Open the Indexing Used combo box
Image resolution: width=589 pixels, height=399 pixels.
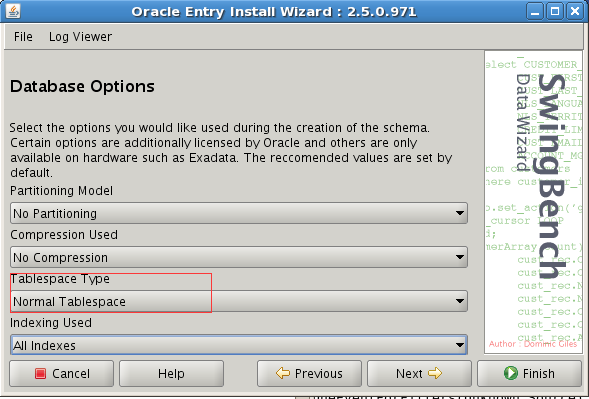click(x=239, y=345)
